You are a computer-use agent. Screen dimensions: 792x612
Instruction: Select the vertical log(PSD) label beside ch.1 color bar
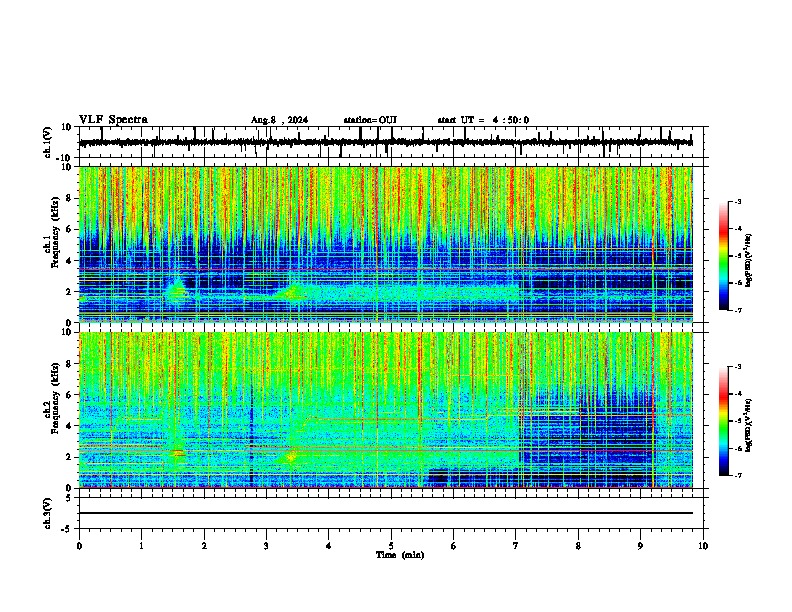tap(749, 261)
